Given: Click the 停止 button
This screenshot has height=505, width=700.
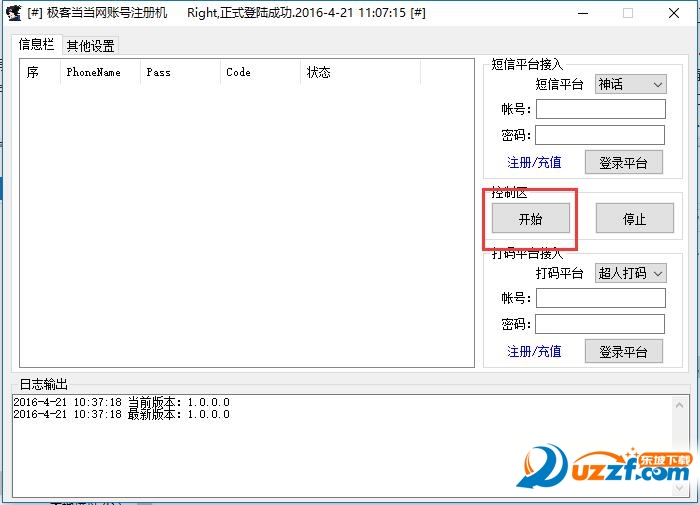Looking at the screenshot, I should 634,218.
